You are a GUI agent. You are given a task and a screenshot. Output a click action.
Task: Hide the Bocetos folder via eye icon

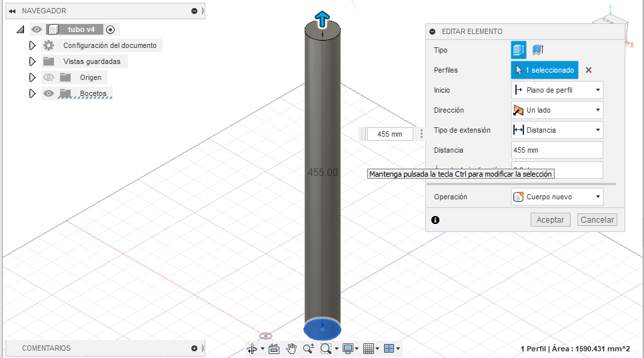(x=49, y=93)
